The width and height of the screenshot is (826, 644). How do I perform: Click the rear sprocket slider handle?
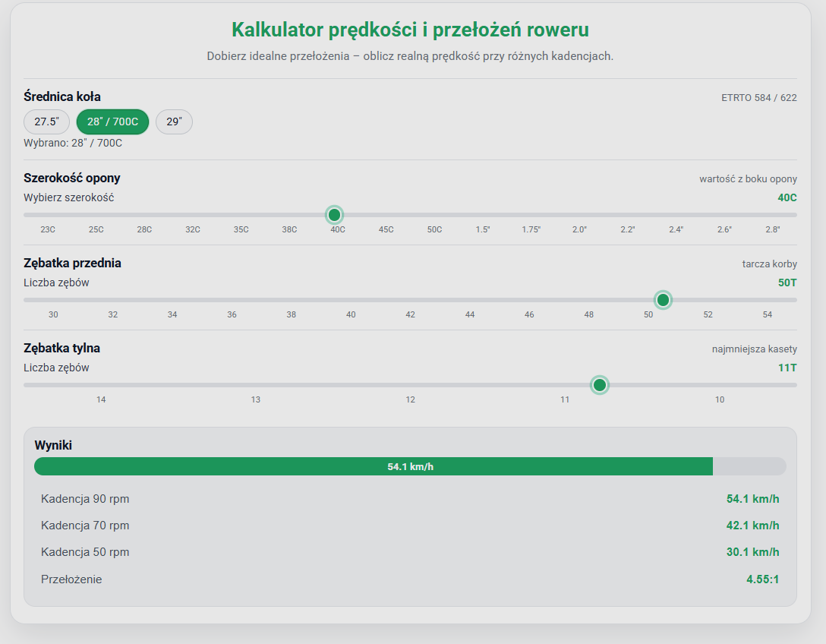pyautogui.click(x=600, y=385)
